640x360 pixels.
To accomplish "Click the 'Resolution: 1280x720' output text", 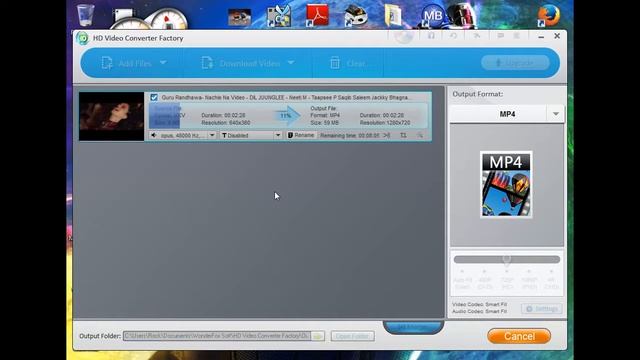I will pos(385,122).
